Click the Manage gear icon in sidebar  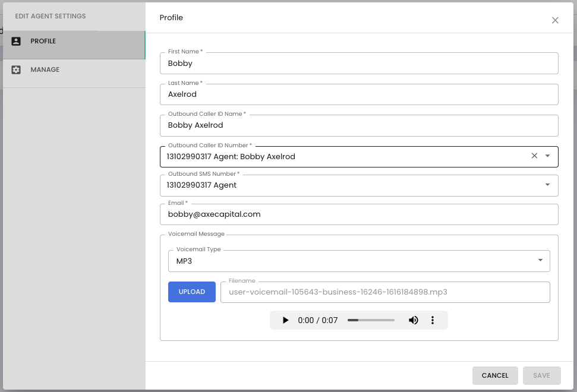point(16,70)
